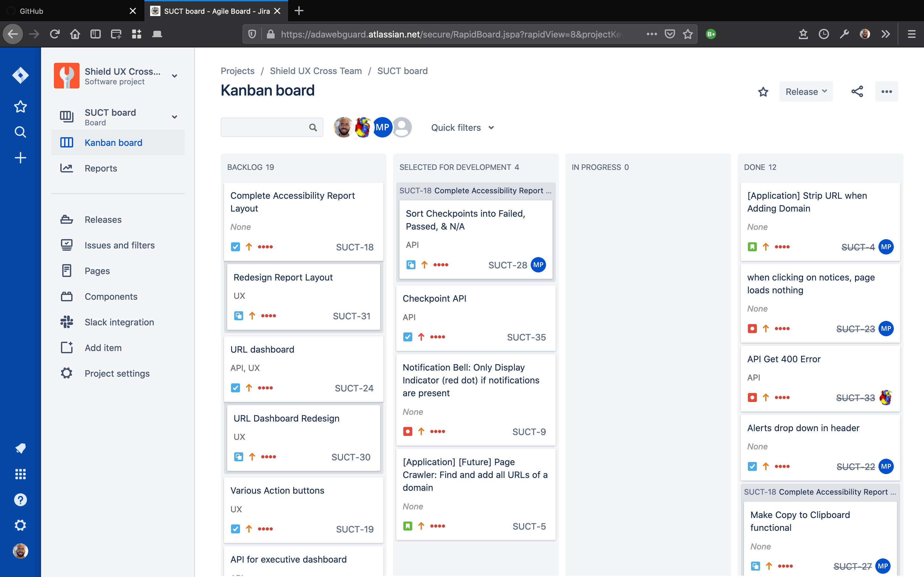Open the app switcher grid icon

pyautogui.click(x=20, y=474)
